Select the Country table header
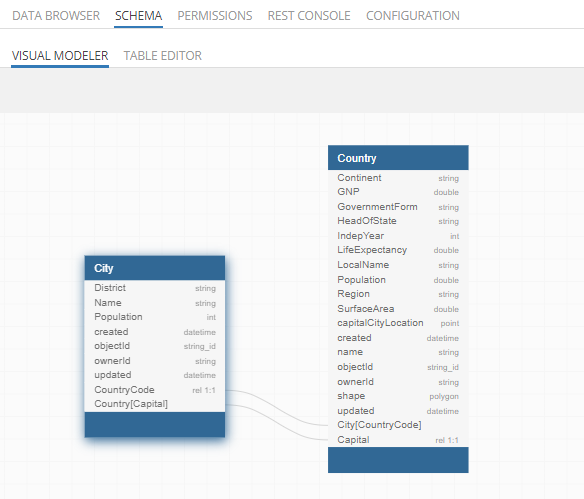584x499 pixels. point(398,158)
